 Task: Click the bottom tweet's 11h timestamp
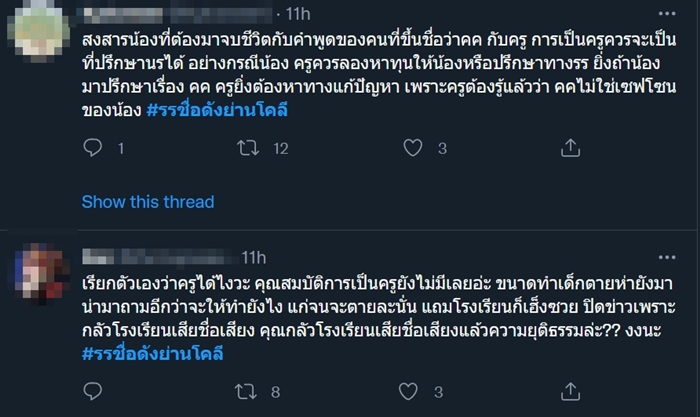239,257
